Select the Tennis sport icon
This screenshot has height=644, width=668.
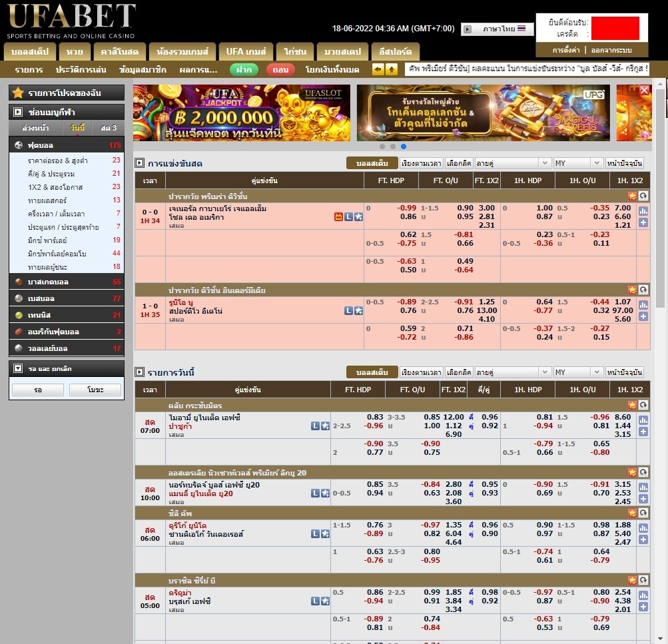coord(19,315)
